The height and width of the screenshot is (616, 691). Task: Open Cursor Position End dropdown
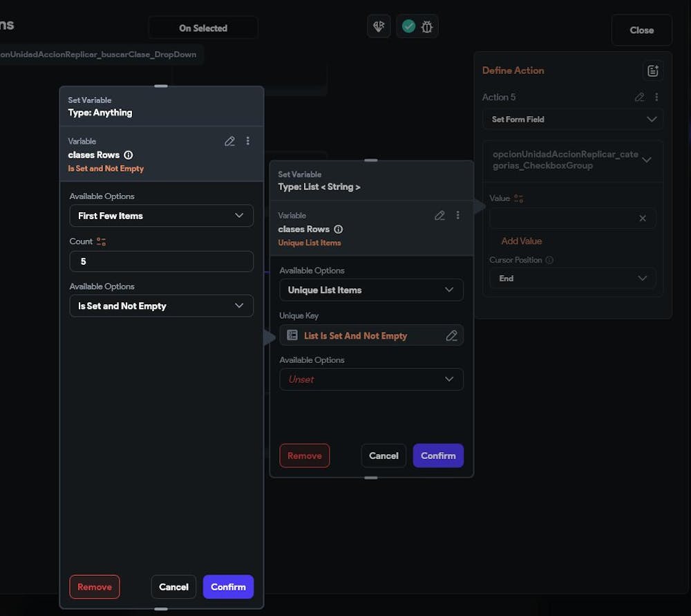click(572, 278)
